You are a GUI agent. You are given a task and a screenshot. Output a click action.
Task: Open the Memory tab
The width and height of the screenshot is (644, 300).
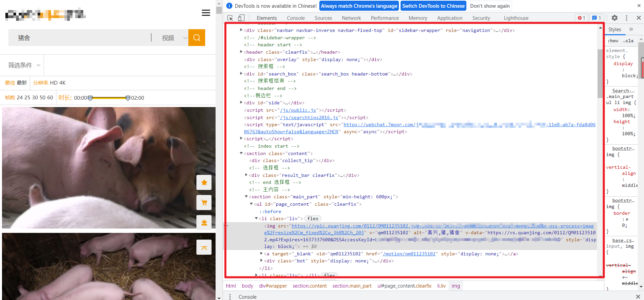[418, 18]
